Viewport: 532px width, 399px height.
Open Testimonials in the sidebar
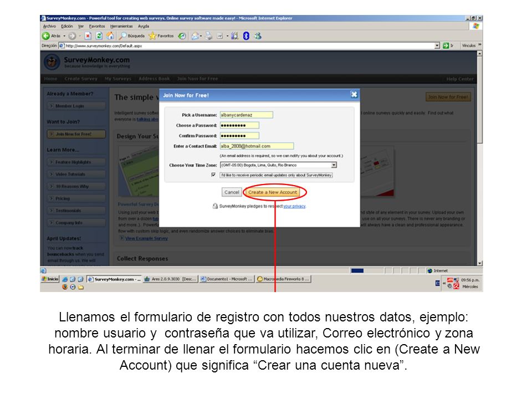click(x=76, y=211)
